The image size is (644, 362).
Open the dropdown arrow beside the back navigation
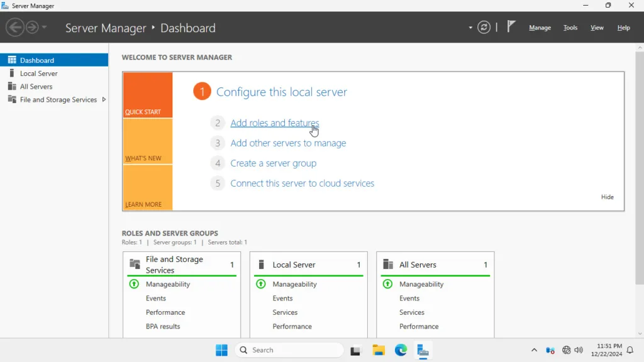(x=43, y=27)
